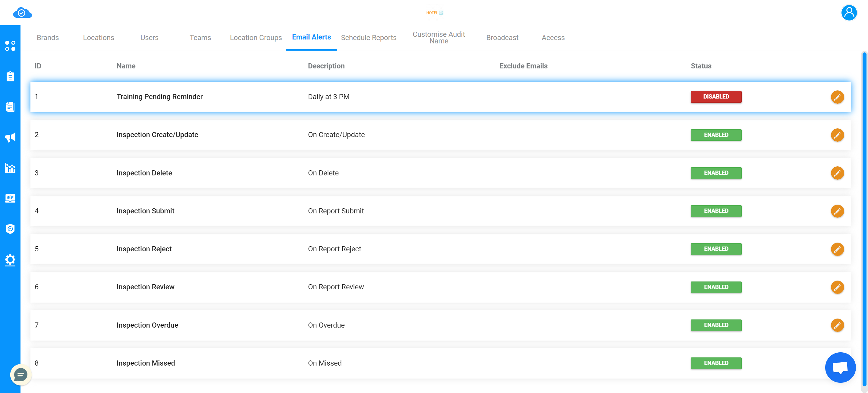Click the edit icon for Inspection Submit
Image resolution: width=868 pixels, height=393 pixels.
coord(836,211)
